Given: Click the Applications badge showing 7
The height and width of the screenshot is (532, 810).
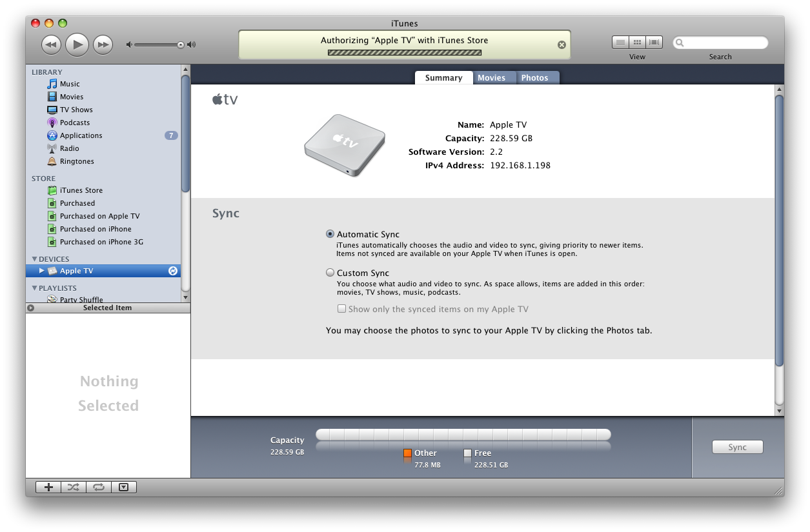Looking at the screenshot, I should [x=171, y=135].
